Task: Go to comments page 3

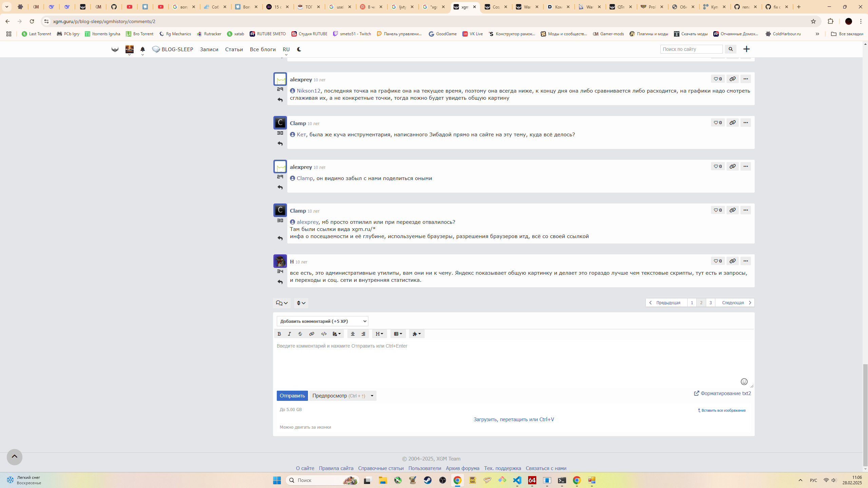Action: [710, 302]
